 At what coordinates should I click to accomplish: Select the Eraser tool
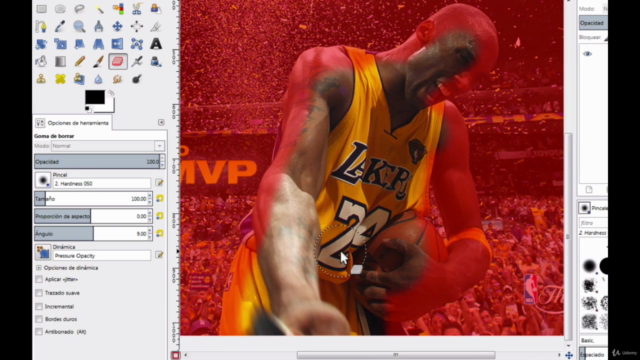tap(118, 61)
